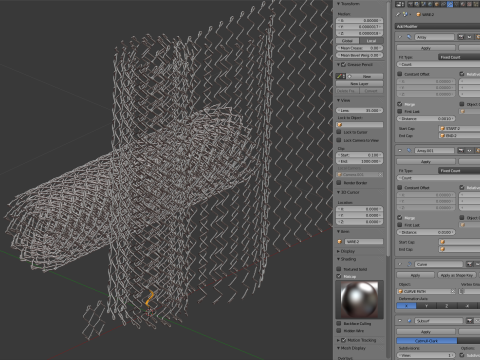Select Catmull-Clark subdivision type
The height and width of the screenshot is (360, 480).
pos(427,341)
